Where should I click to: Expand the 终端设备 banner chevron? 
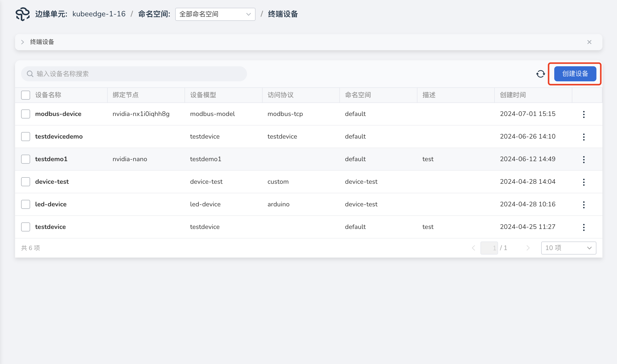[x=23, y=42]
